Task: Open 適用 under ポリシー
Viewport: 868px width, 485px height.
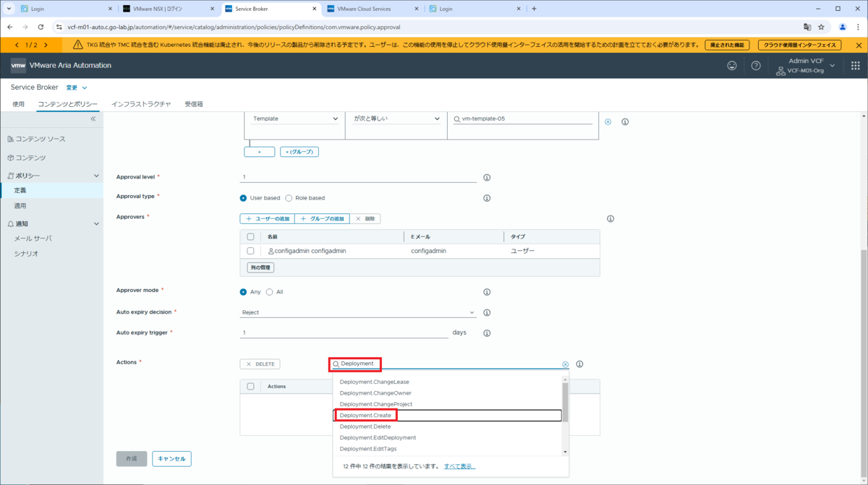Action: (x=20, y=206)
